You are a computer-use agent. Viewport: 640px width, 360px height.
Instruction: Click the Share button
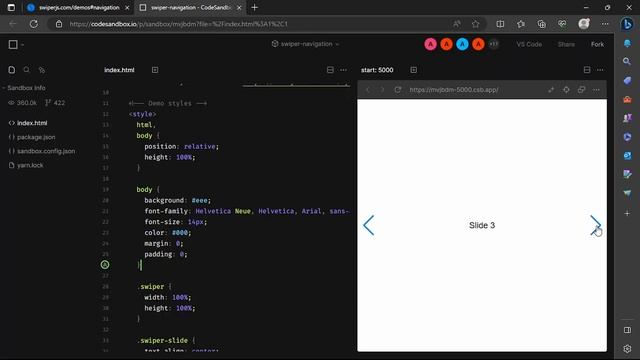tap(566, 44)
